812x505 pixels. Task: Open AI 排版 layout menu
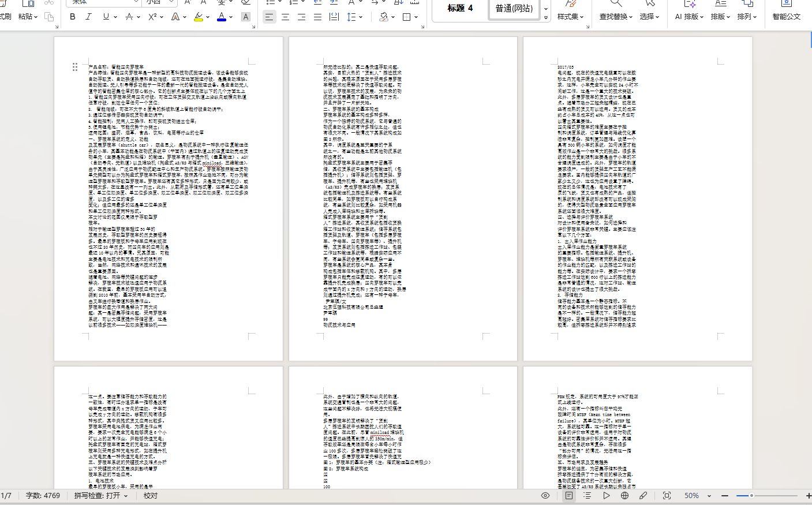pyautogui.click(x=689, y=16)
